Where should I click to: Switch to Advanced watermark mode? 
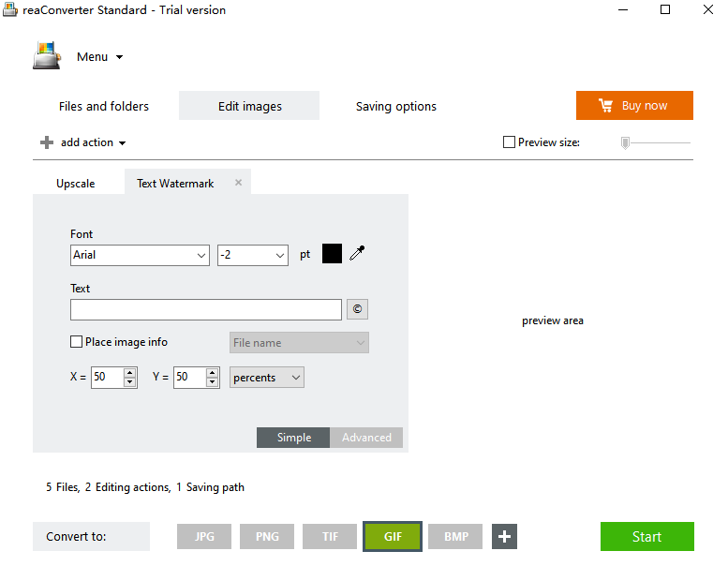click(366, 438)
